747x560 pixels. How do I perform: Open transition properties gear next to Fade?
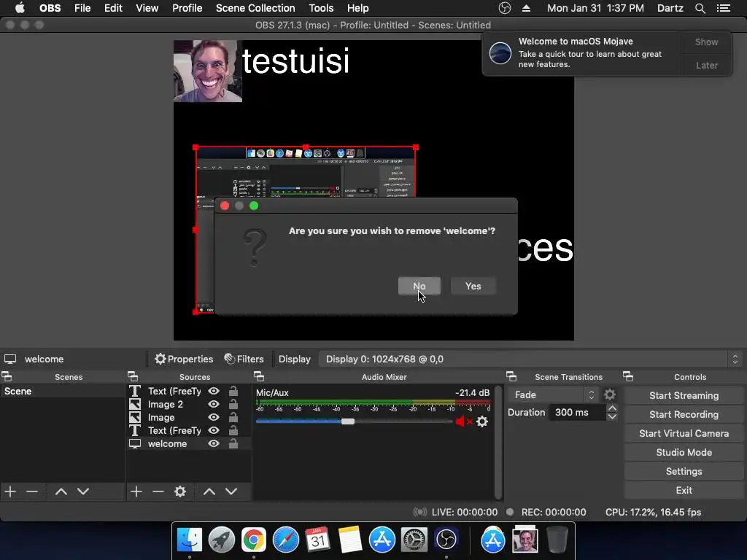(609, 394)
